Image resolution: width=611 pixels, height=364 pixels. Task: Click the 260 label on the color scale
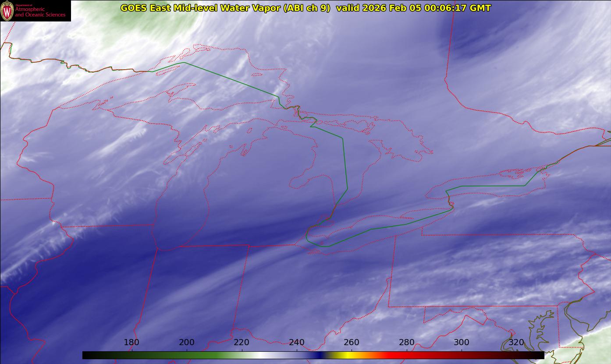coord(352,343)
